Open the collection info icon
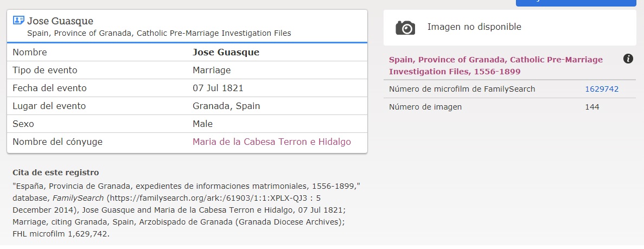This screenshot has width=644, height=249. click(628, 59)
